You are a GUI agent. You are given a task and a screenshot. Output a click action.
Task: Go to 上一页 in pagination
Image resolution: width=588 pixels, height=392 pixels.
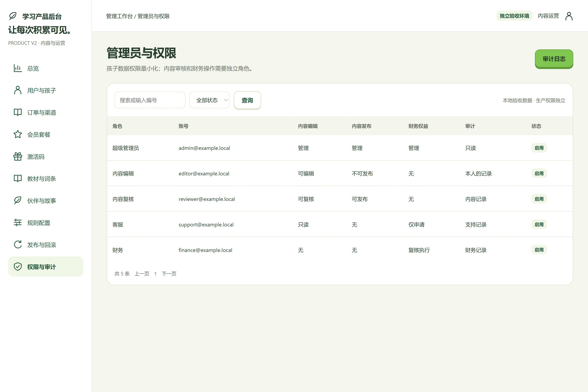coord(142,274)
